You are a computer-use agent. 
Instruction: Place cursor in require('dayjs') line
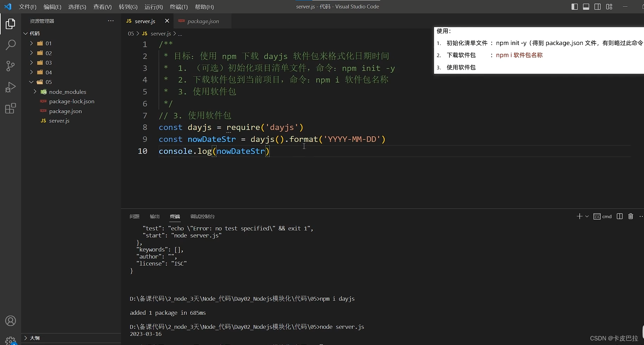pos(231,127)
